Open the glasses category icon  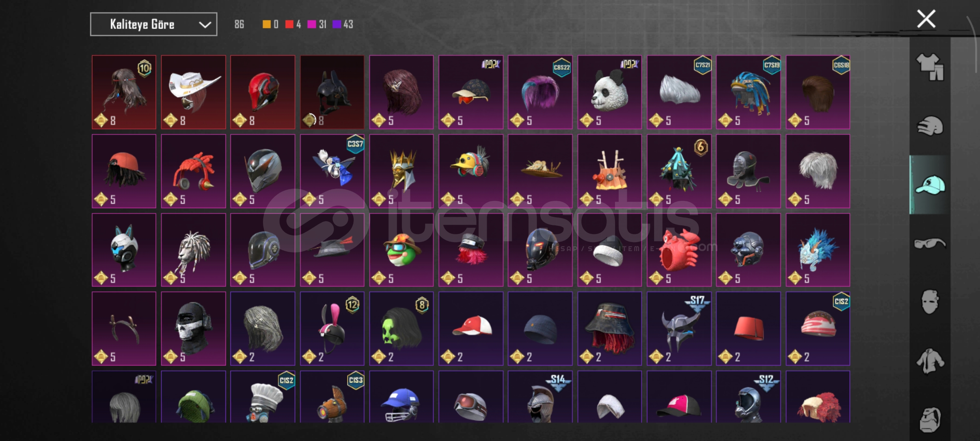tap(930, 243)
